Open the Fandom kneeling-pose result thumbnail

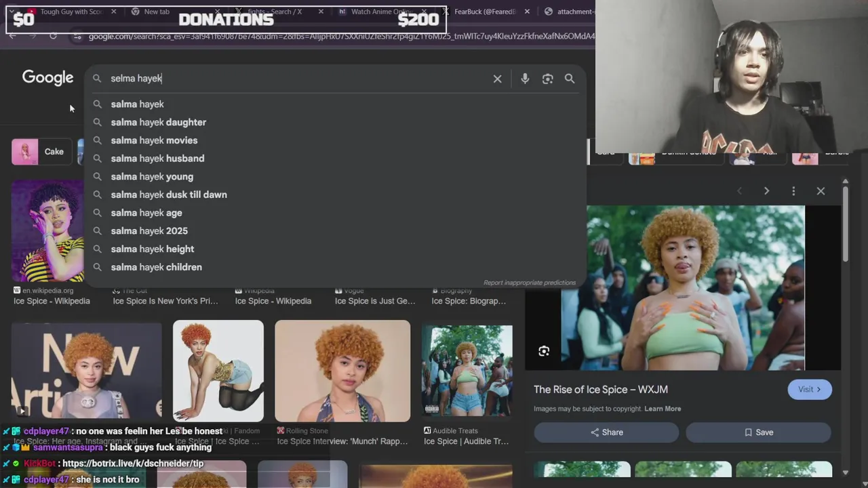pos(218,371)
